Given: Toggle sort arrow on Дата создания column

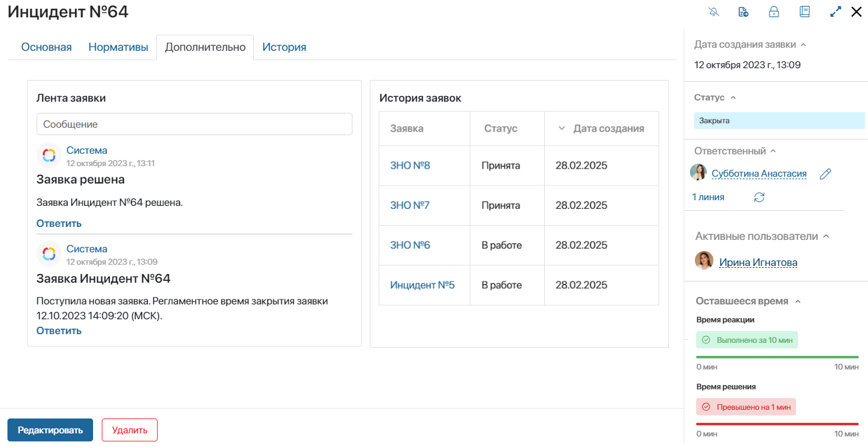Looking at the screenshot, I should point(562,128).
